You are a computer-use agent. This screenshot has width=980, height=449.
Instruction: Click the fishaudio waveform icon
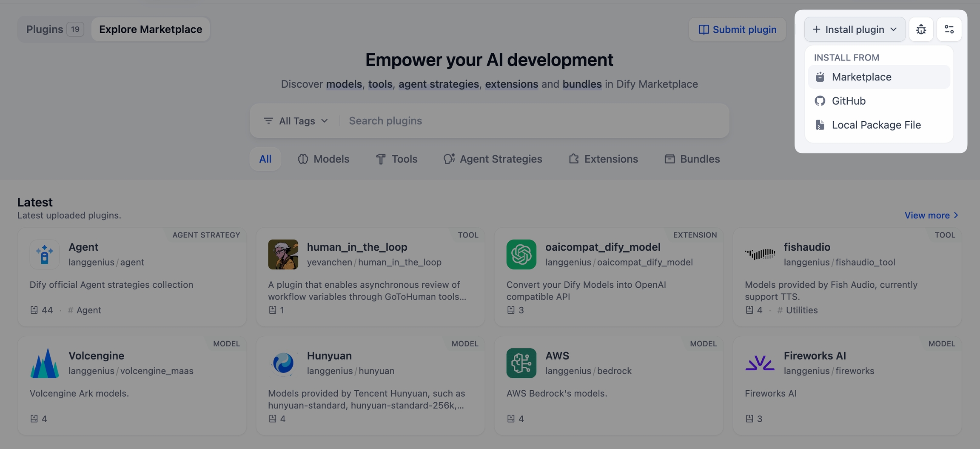760,255
